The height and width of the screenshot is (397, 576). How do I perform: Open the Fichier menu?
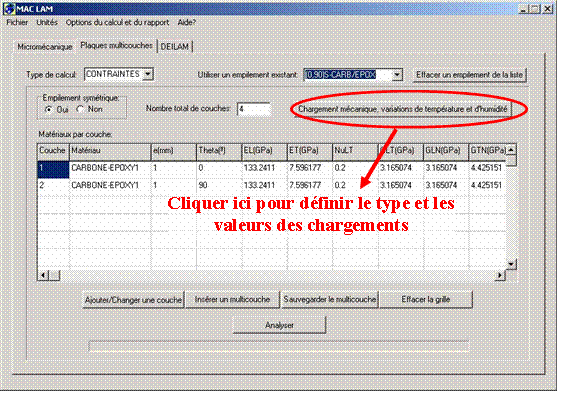click(17, 22)
